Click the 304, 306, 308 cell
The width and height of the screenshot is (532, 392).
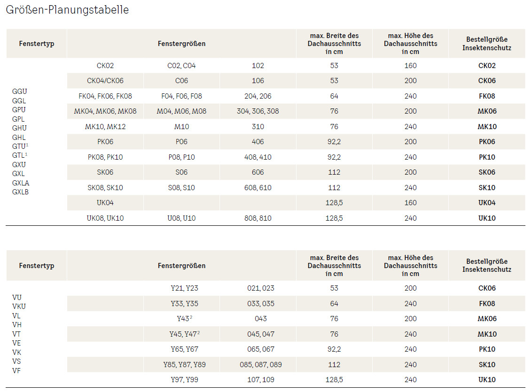click(x=258, y=111)
